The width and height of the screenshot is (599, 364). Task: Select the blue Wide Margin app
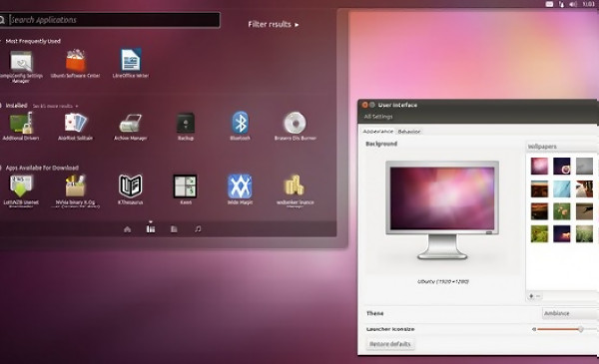[240, 186]
